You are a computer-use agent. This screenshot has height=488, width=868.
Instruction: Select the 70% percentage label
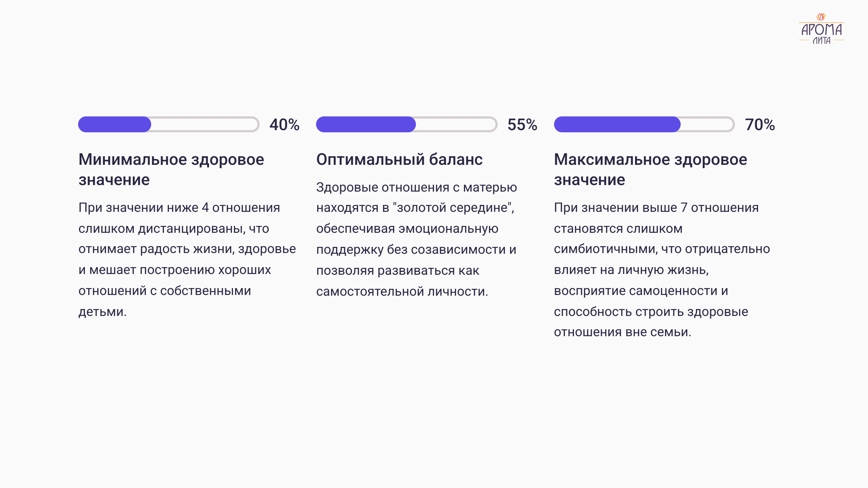pyautogui.click(x=760, y=125)
